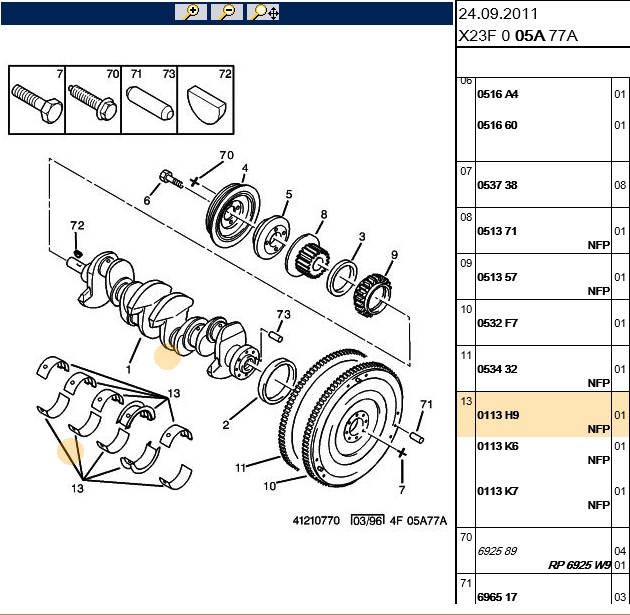
Task: Open the bolt 7 thumbnail in legend
Action: pos(37,100)
